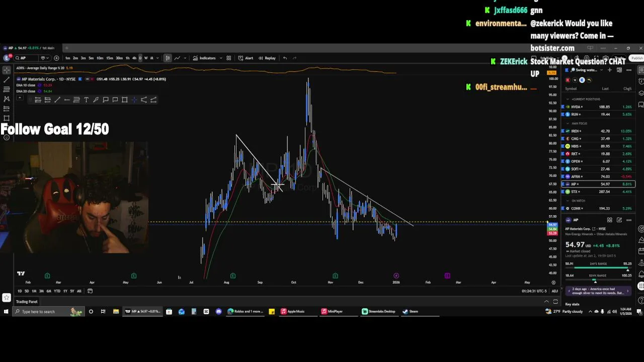644x362 pixels.
Task: Start bar Replay mode
Action: [x=267, y=58]
